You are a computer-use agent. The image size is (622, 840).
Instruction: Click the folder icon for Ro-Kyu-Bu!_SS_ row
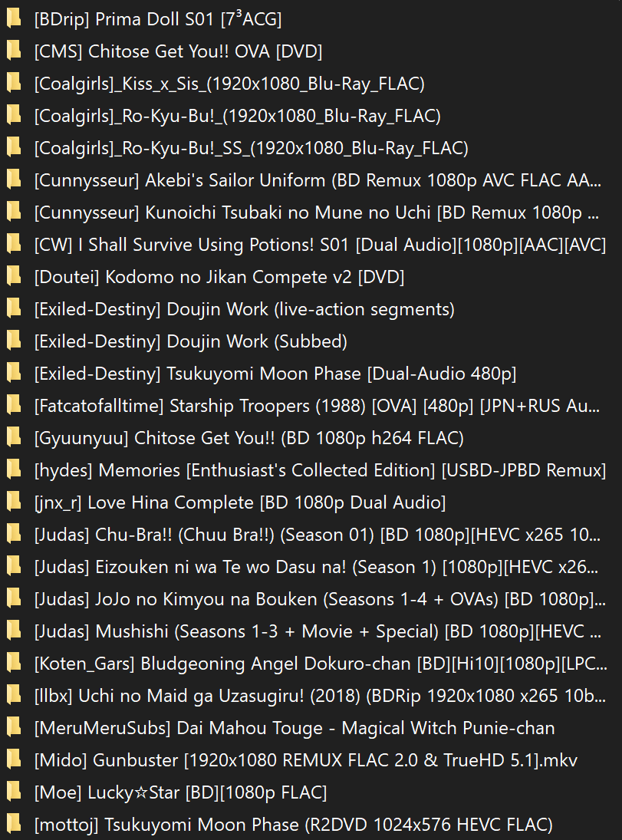13,147
